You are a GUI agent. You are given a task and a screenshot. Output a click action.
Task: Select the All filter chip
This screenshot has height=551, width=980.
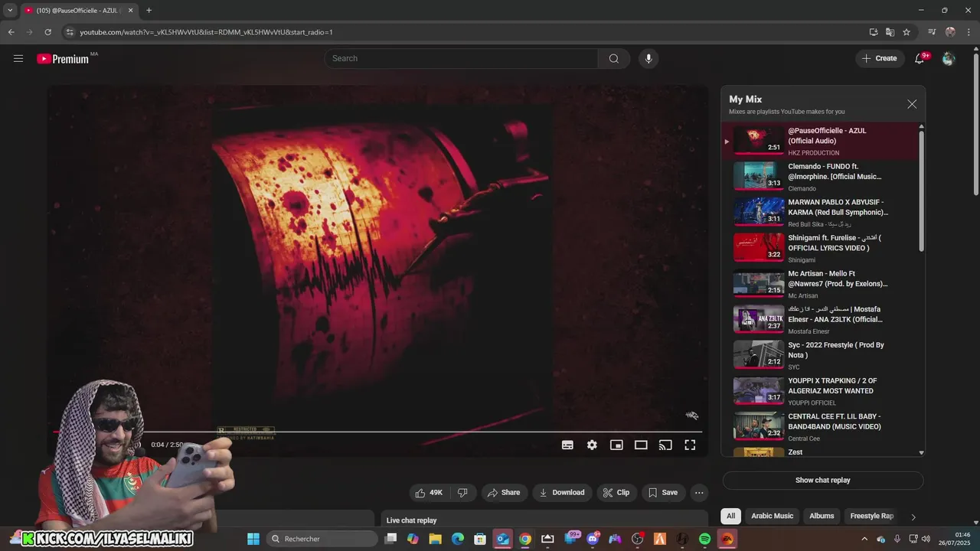coord(730,516)
